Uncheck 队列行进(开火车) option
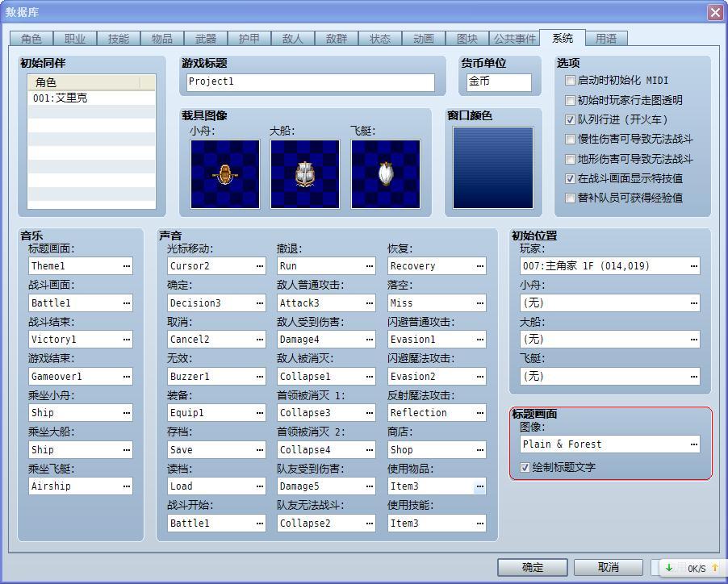 click(570, 119)
